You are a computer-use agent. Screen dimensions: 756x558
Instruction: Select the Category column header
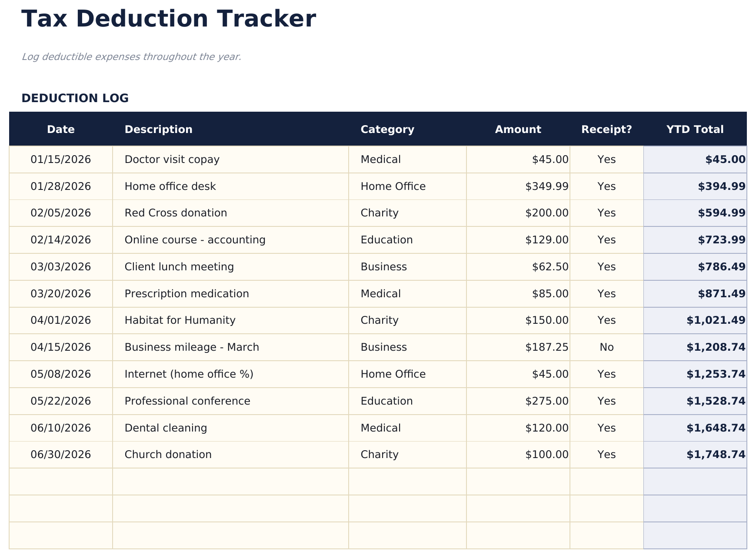coord(386,129)
